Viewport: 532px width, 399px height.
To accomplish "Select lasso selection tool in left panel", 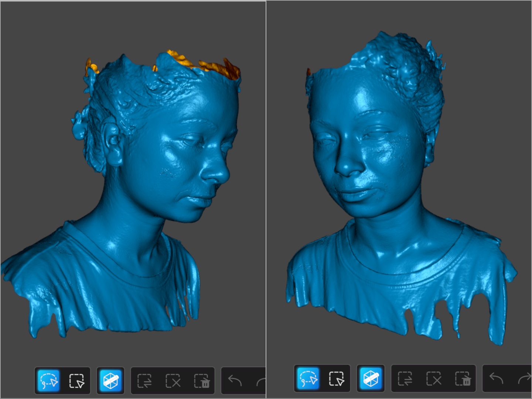I will pyautogui.click(x=49, y=381).
